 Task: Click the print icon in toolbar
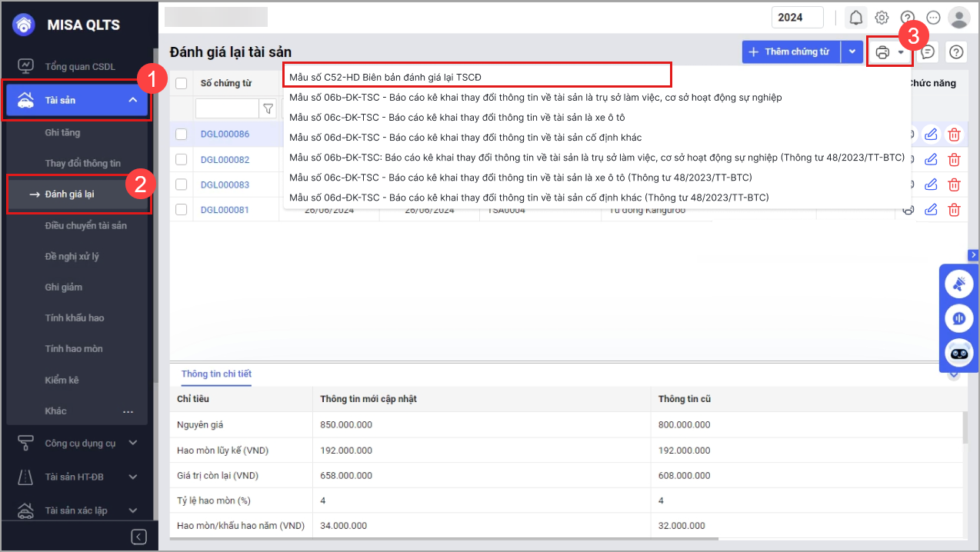tap(882, 52)
